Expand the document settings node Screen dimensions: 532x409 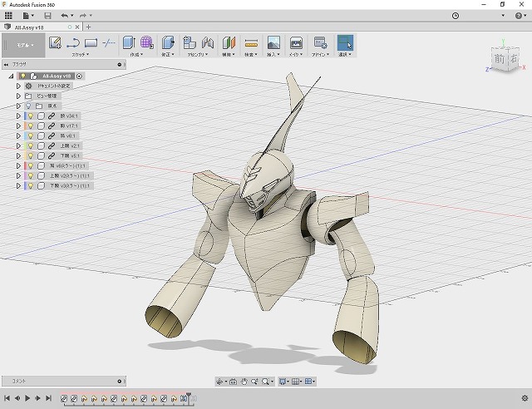(18, 86)
